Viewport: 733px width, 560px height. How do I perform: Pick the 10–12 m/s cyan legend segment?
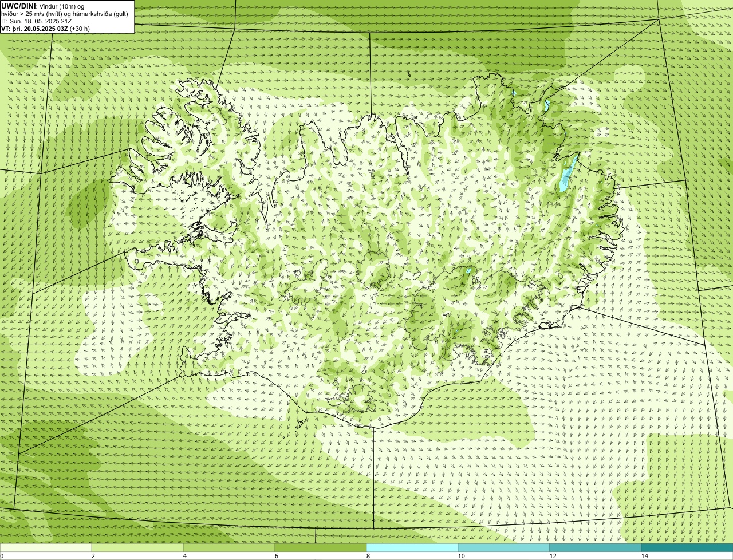(x=504, y=547)
